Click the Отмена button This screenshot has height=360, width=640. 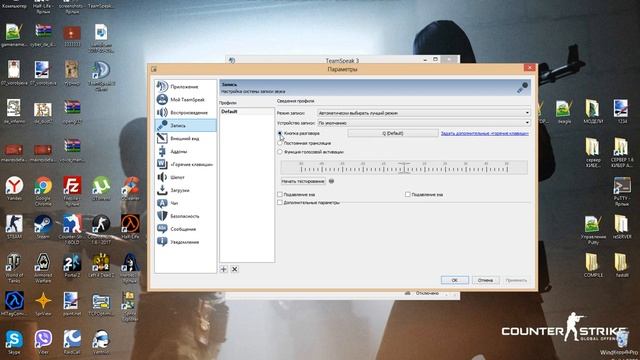click(x=485, y=280)
